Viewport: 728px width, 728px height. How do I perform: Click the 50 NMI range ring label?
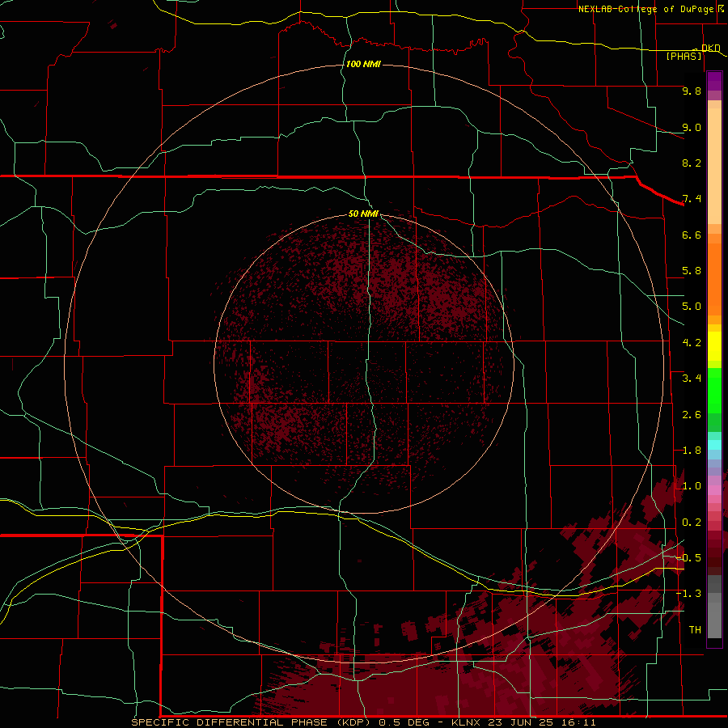pyautogui.click(x=363, y=214)
